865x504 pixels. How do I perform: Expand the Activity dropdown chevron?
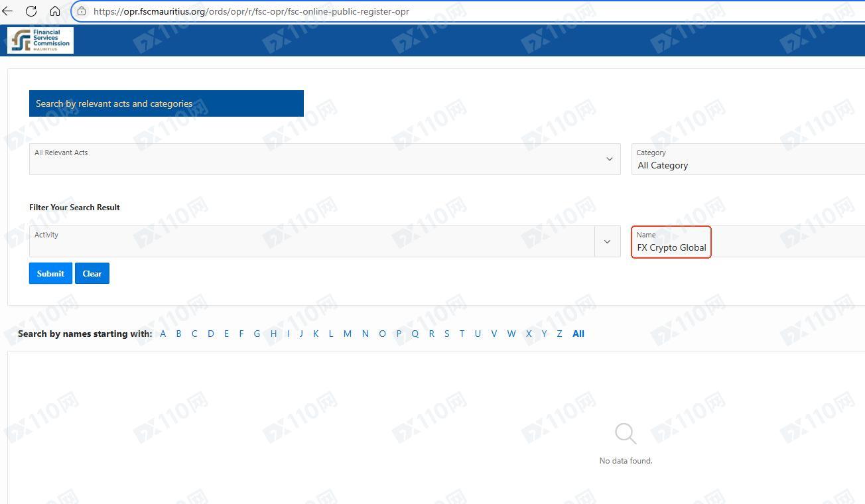[x=607, y=241]
